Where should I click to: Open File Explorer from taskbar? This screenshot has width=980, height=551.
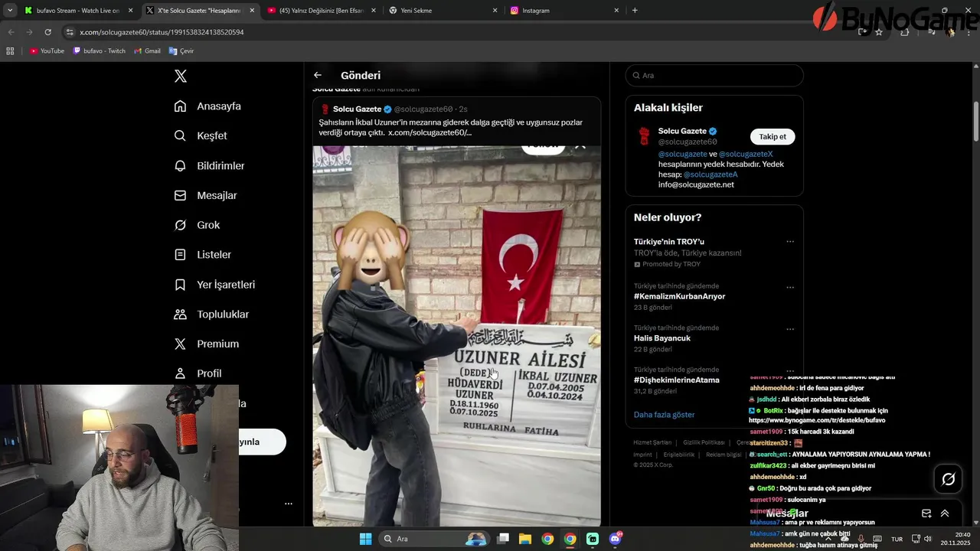pos(525,539)
